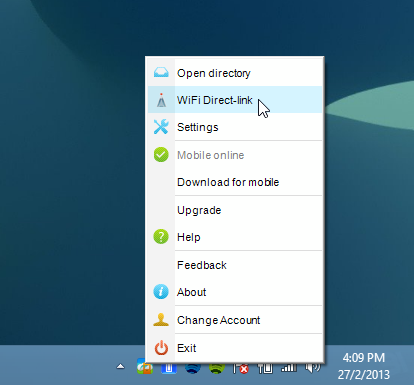Screen dimensions: 414x385
Task: Click the wrench and screwdriver Settings icon
Action: click(161, 127)
